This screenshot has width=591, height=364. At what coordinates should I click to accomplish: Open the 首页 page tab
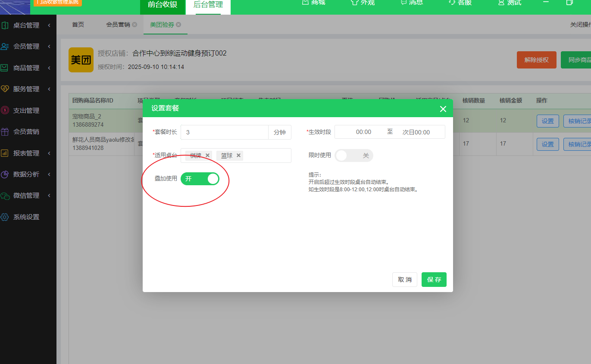coord(78,25)
